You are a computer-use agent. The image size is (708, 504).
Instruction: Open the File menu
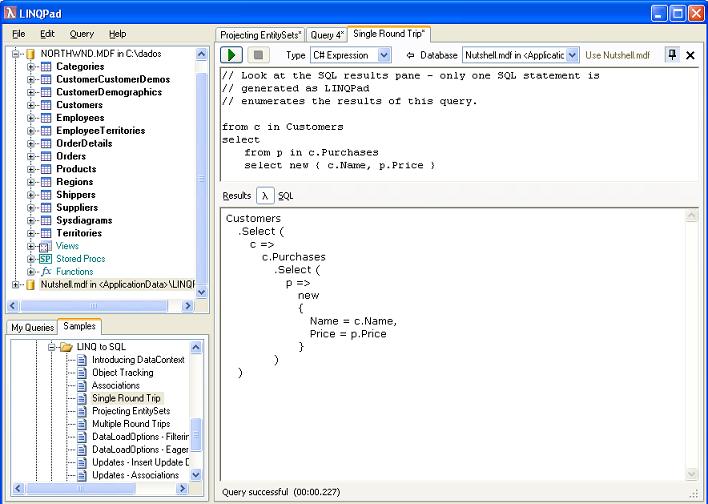click(x=19, y=34)
